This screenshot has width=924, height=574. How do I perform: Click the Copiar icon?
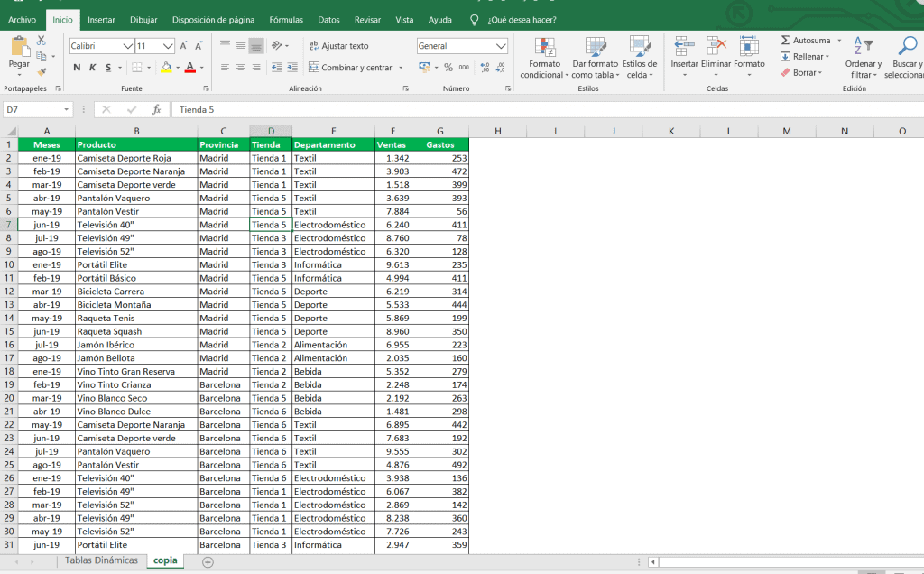[x=42, y=56]
